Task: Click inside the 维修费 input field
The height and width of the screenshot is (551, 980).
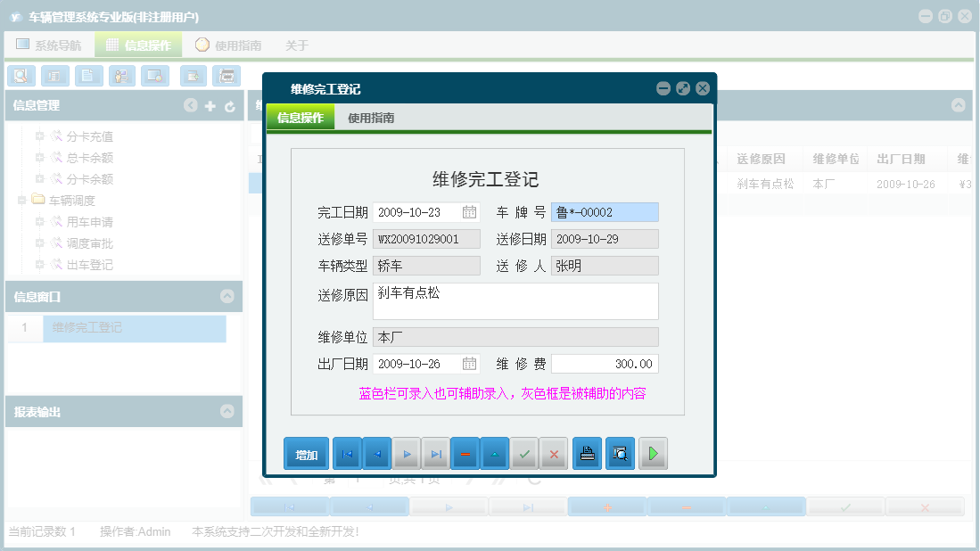Action: 605,363
